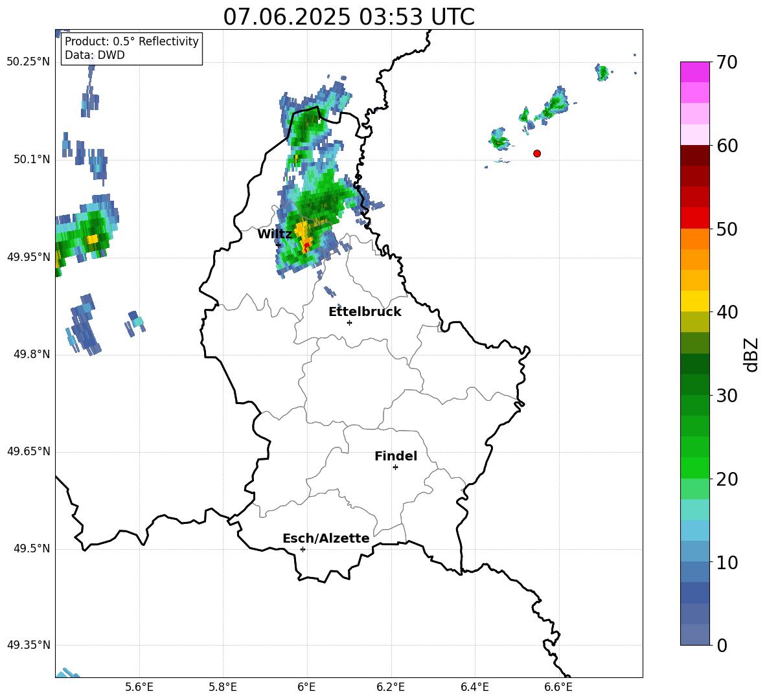Click the magenta top swatch of the colorbar
The width and height of the screenshot is (767, 700).
coord(695,72)
